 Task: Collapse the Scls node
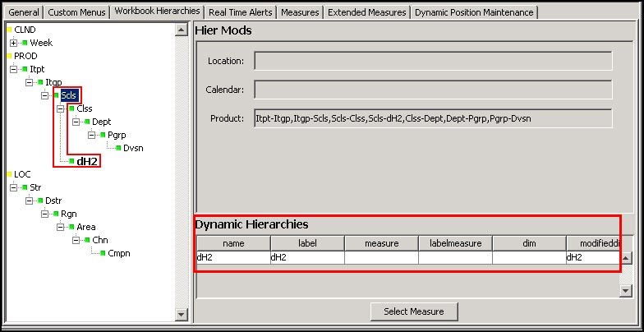pyautogui.click(x=45, y=95)
